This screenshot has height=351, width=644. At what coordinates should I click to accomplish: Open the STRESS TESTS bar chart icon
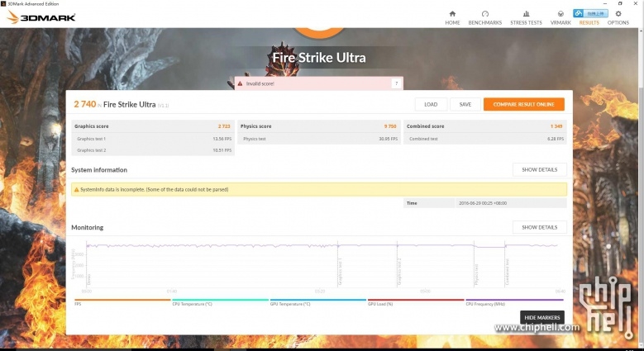tap(526, 13)
